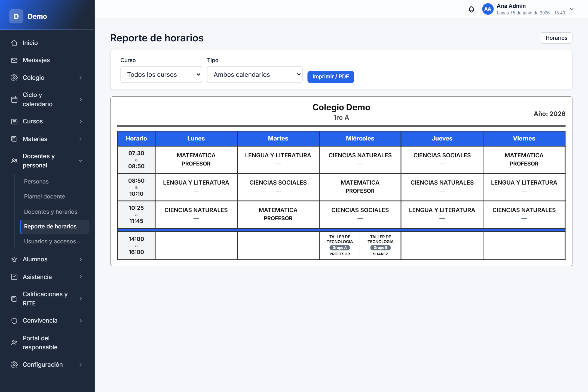The image size is (588, 392).
Task: Click the Ana Admin user name
Action: tap(511, 6)
